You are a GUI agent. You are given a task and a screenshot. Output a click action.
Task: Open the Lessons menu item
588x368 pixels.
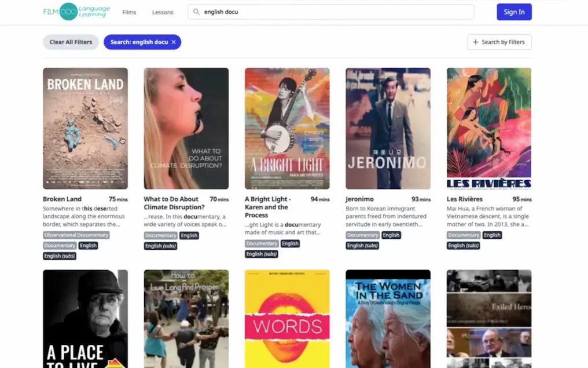pyautogui.click(x=163, y=12)
